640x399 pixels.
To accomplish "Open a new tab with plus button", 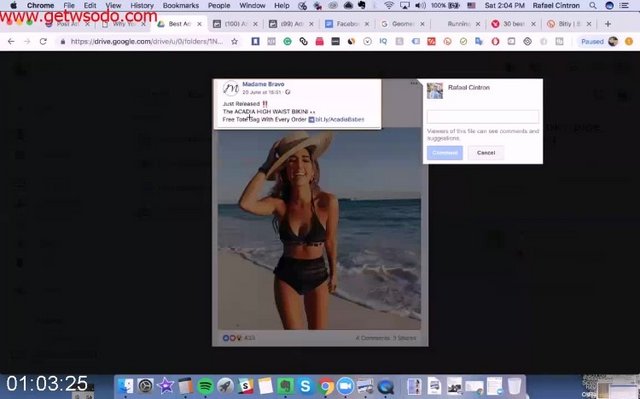I will tap(608, 24).
